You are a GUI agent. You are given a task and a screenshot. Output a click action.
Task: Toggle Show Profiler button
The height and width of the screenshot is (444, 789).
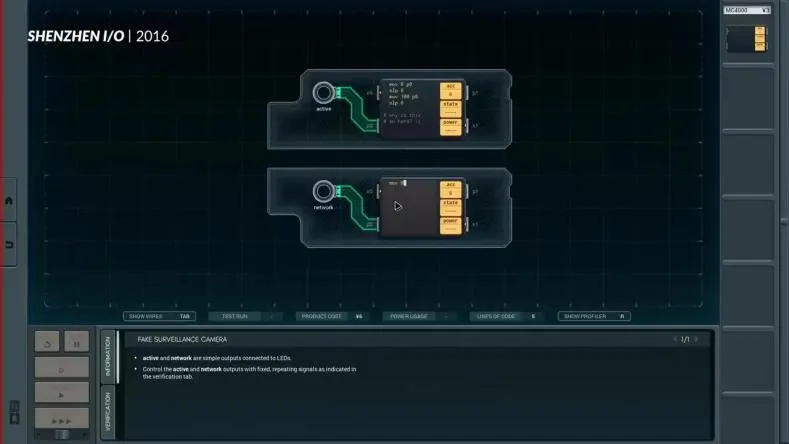(x=594, y=316)
